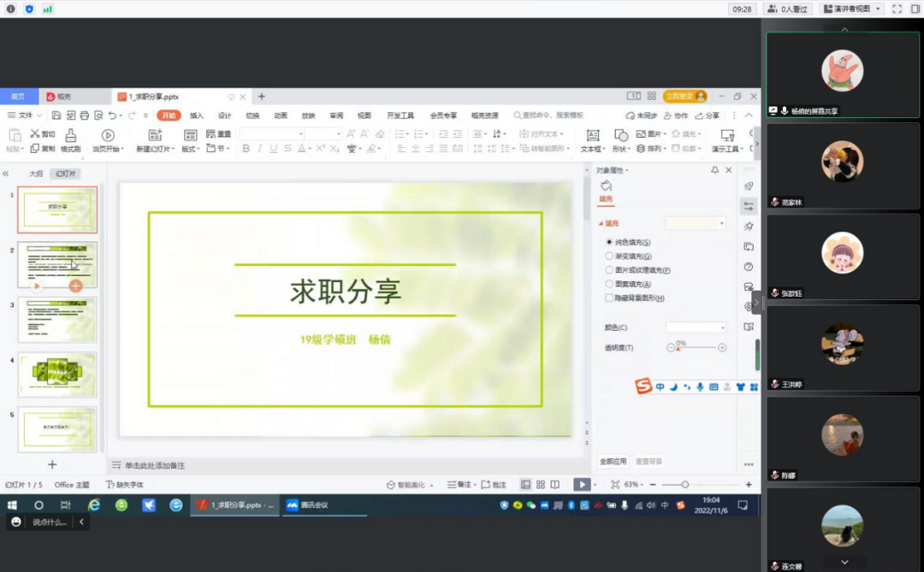Click the Apply to All (全部应用) button
The image size is (924, 572).
tap(613, 462)
